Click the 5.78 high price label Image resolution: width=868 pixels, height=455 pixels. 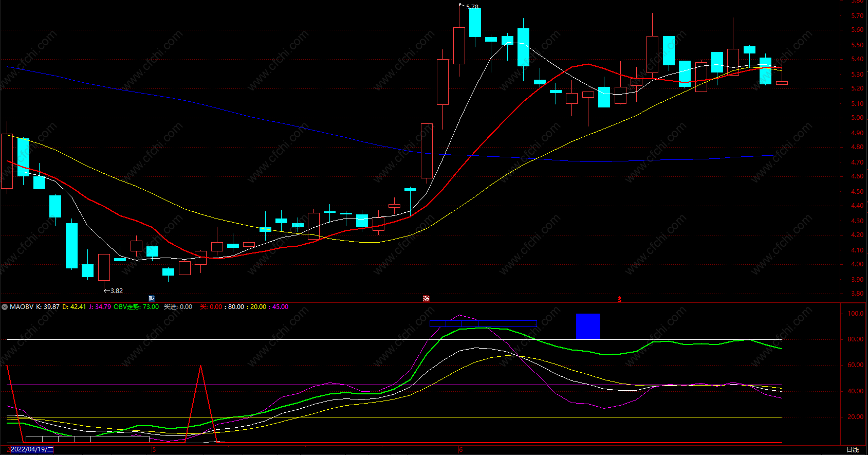(x=472, y=7)
